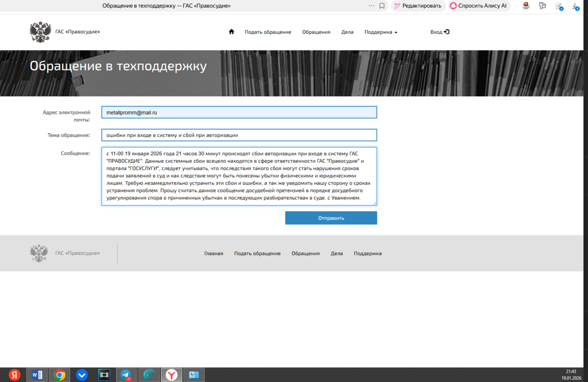The width and height of the screenshot is (588, 382).
Task: Click the Подать обращение footer link
Action: [x=257, y=254]
